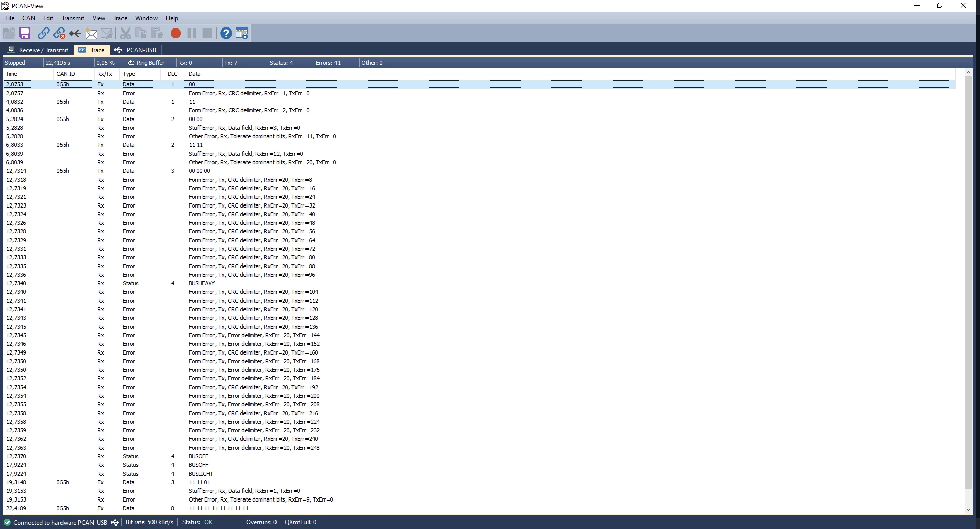
Task: Click the scrollbar up arrow
Action: tap(968, 73)
